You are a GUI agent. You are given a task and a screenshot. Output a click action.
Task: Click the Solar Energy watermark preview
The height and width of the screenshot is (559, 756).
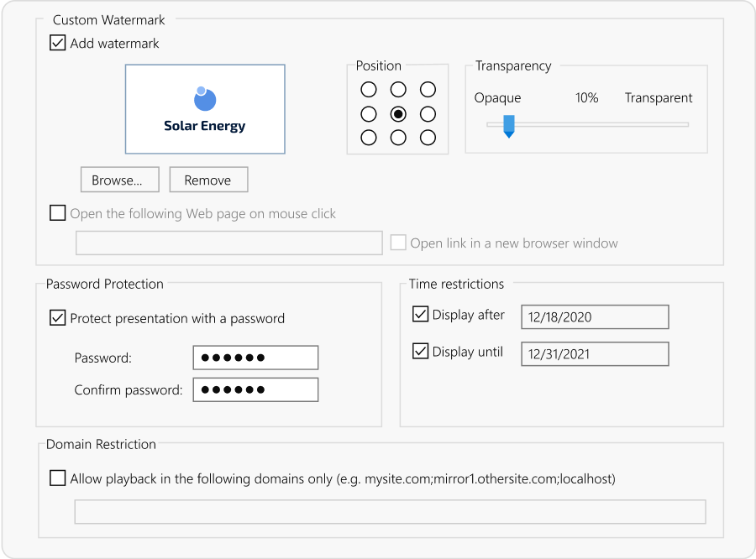click(205, 109)
